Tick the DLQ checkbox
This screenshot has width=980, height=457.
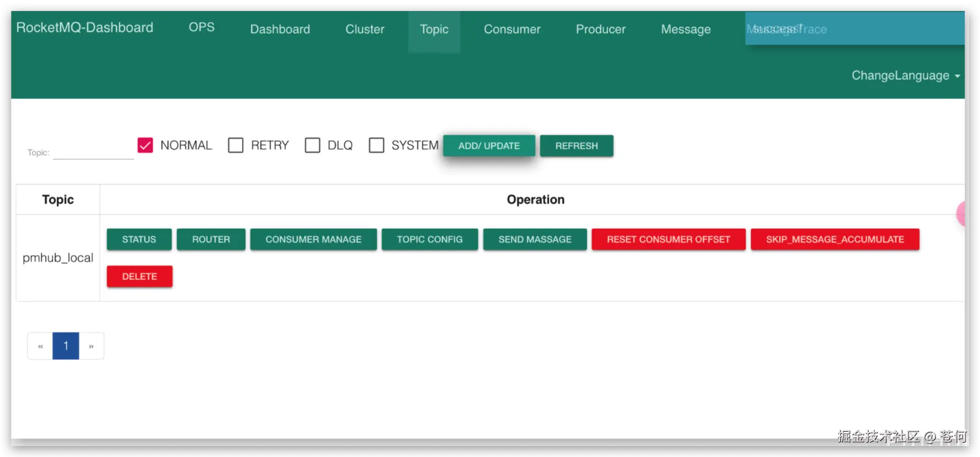click(x=312, y=145)
